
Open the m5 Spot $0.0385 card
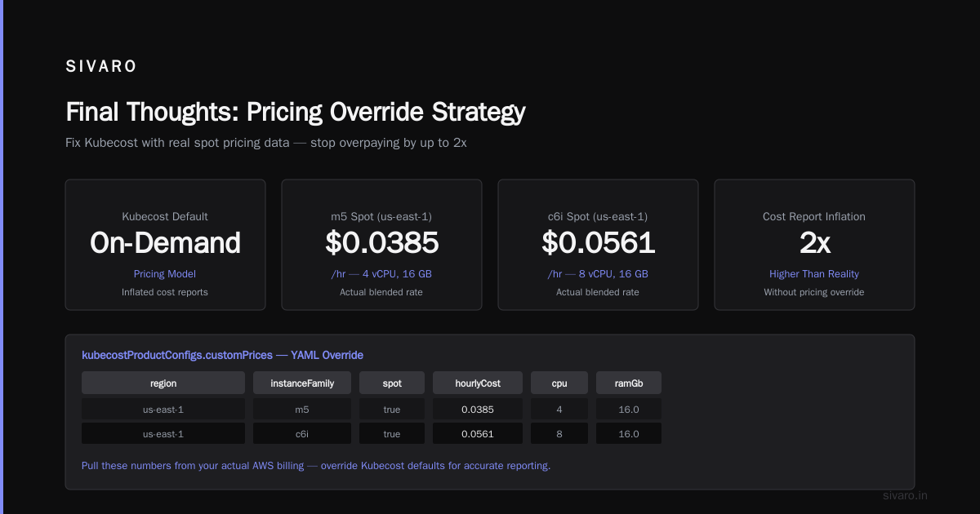381,245
